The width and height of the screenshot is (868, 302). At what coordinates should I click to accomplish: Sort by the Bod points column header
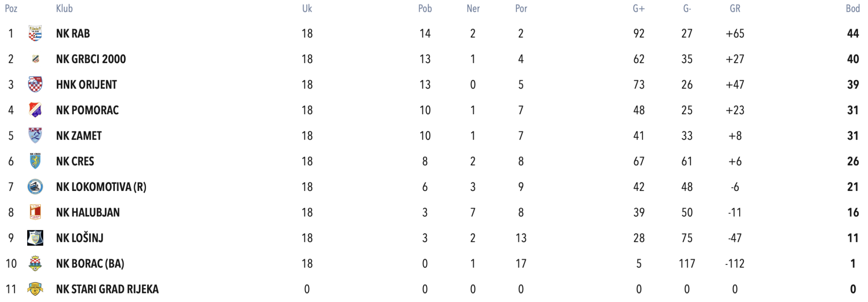[853, 9]
